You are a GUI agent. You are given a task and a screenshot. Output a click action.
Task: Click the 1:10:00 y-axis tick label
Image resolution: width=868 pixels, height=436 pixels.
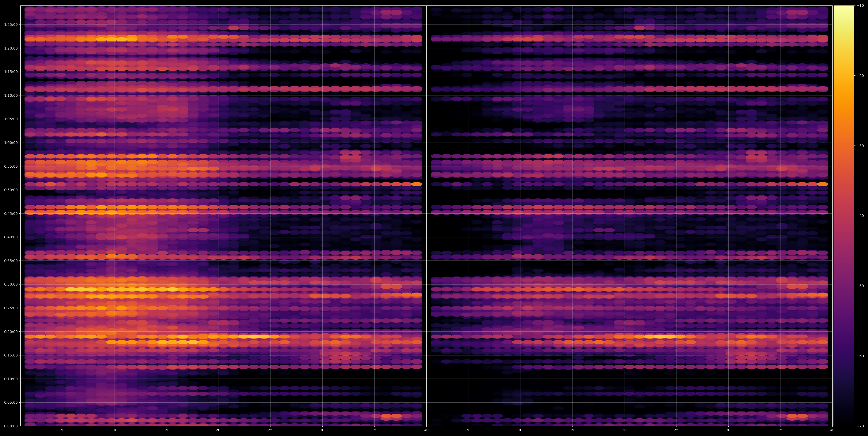[x=11, y=95]
